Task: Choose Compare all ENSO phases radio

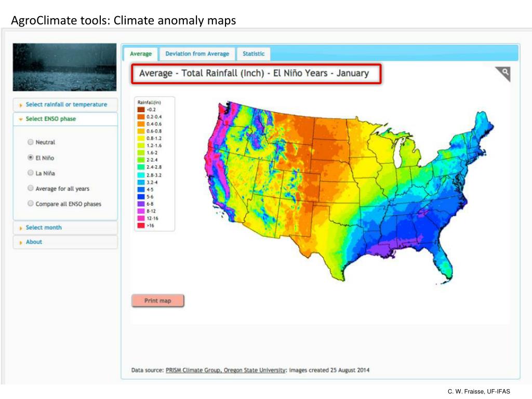Action: 31,203
